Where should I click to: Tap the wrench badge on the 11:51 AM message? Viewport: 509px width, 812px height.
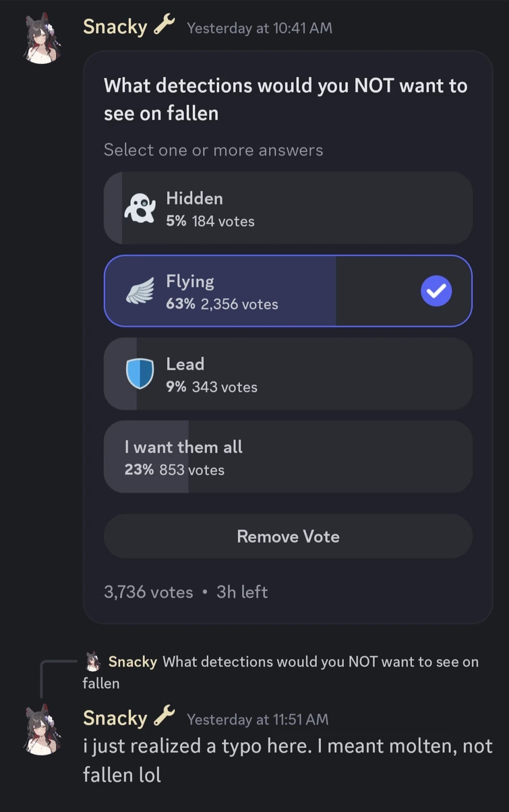click(164, 717)
